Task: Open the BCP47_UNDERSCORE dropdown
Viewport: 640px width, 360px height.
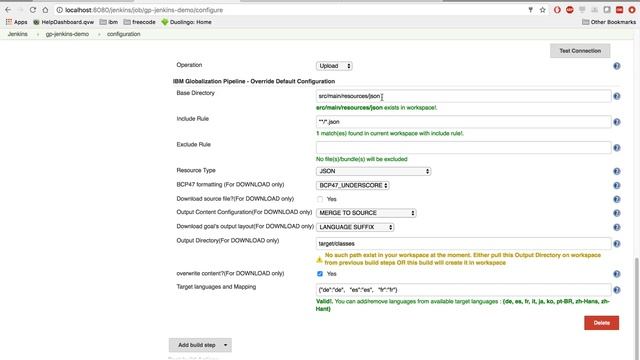Action: [x=353, y=185]
